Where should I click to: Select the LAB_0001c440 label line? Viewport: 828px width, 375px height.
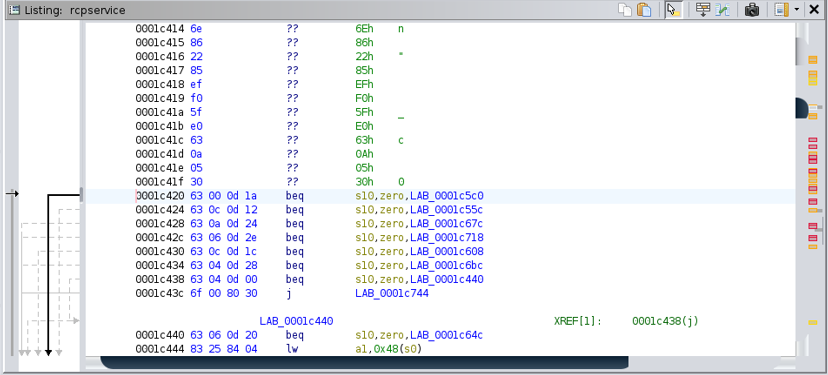click(x=296, y=321)
